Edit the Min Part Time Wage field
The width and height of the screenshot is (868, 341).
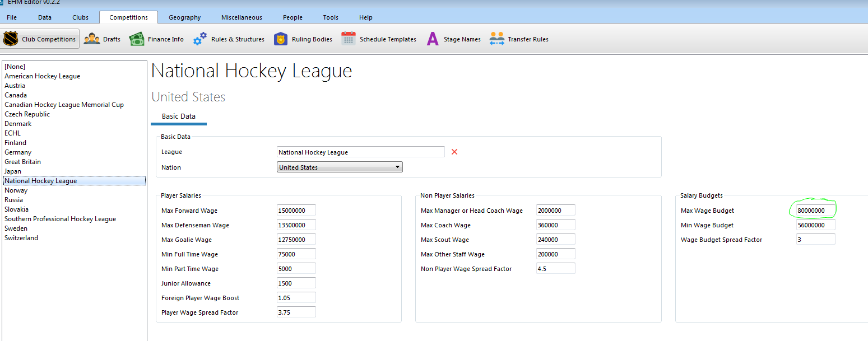[296, 269]
